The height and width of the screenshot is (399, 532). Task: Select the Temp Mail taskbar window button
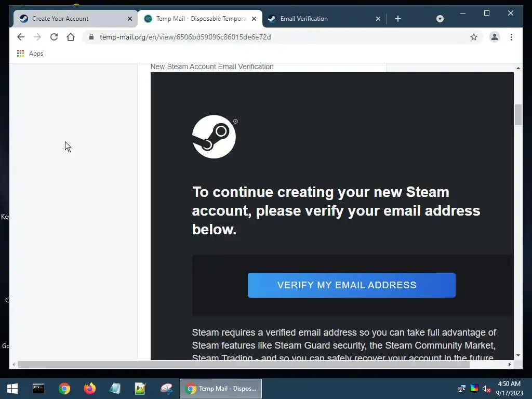(220, 389)
